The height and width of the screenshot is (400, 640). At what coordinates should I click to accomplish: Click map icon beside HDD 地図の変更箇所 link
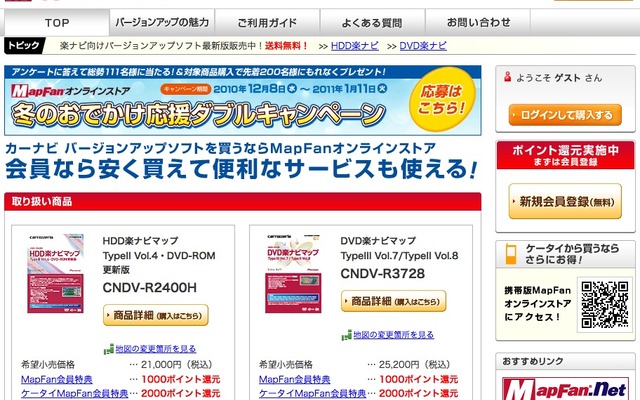click(109, 349)
